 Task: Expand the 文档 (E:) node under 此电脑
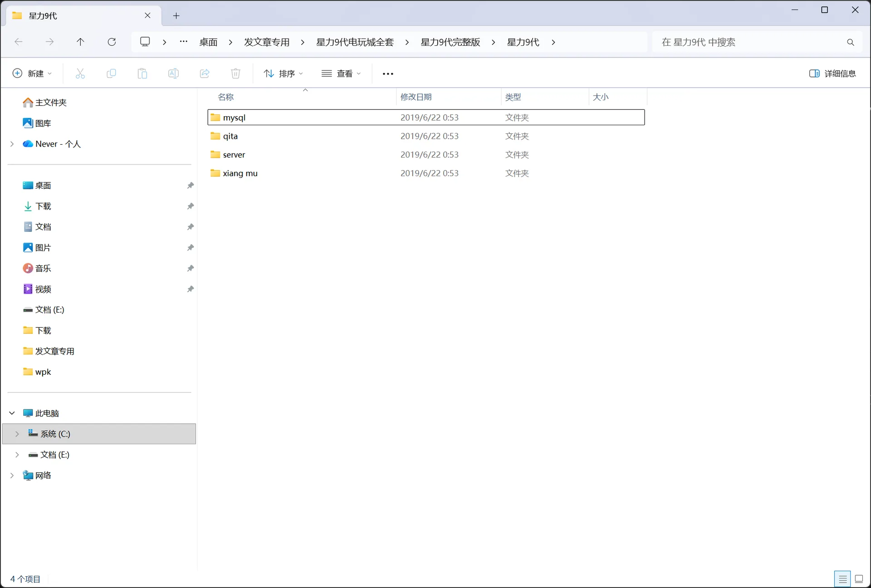[17, 455]
